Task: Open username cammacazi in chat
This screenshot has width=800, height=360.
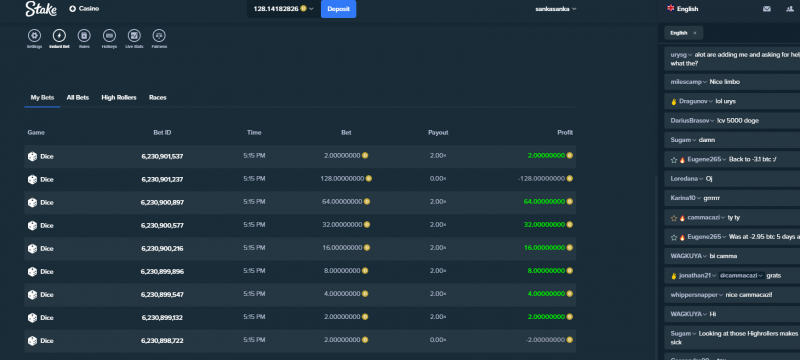Action: point(703,218)
